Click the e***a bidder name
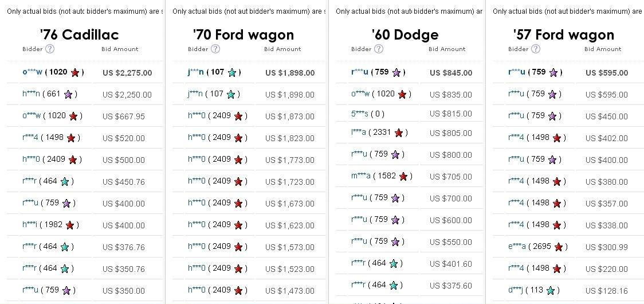Viewport: 644px width, 304px height. (516, 247)
